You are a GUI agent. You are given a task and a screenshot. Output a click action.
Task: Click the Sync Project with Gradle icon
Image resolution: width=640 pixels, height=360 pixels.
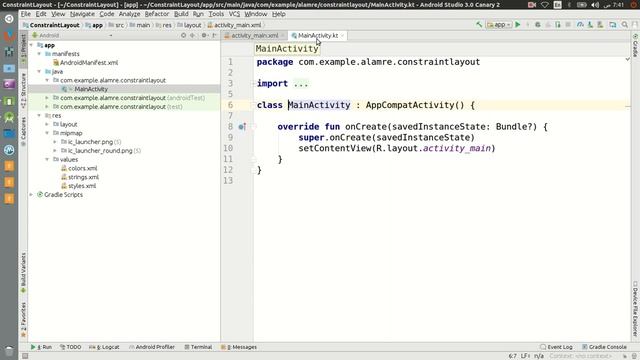[580, 25]
